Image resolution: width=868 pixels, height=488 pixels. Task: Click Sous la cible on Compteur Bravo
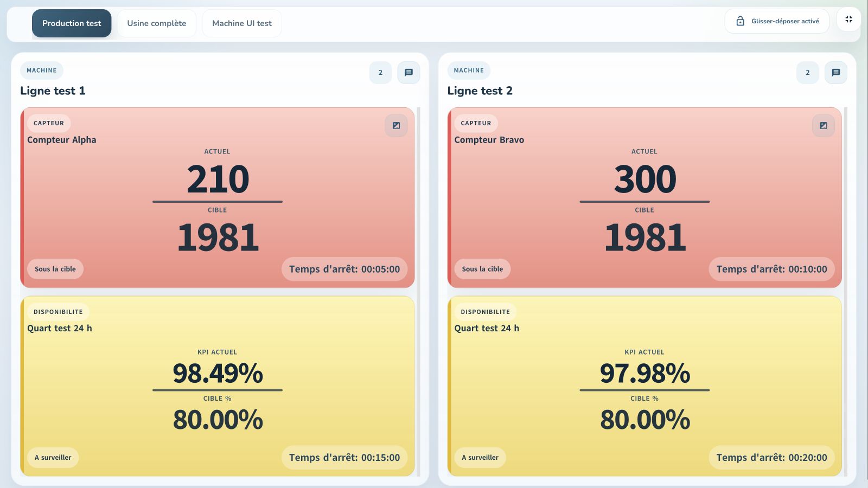point(482,269)
